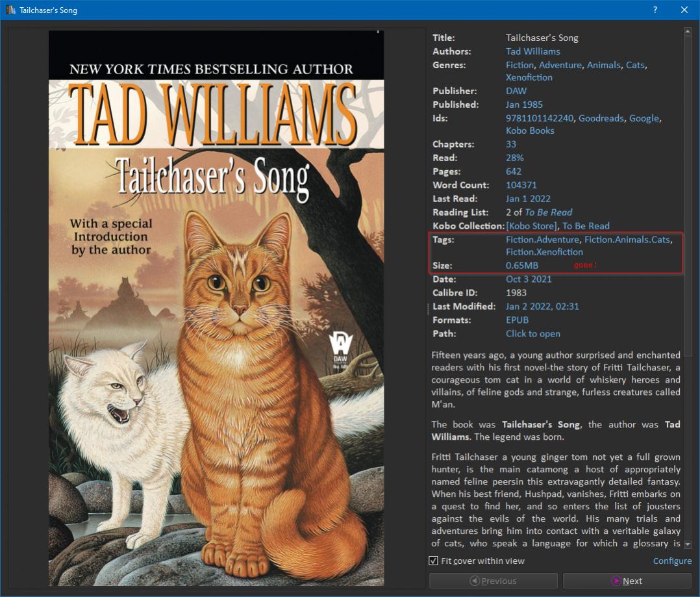Click the Last Modified Jan 2 2022, 02:31
Screen dimensions: 700x597
[542, 307]
